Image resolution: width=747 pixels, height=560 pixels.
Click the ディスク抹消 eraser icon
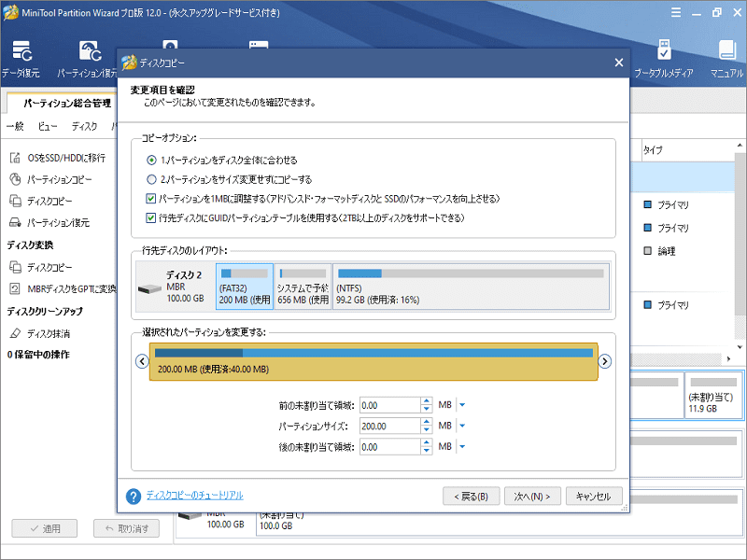click(x=15, y=333)
